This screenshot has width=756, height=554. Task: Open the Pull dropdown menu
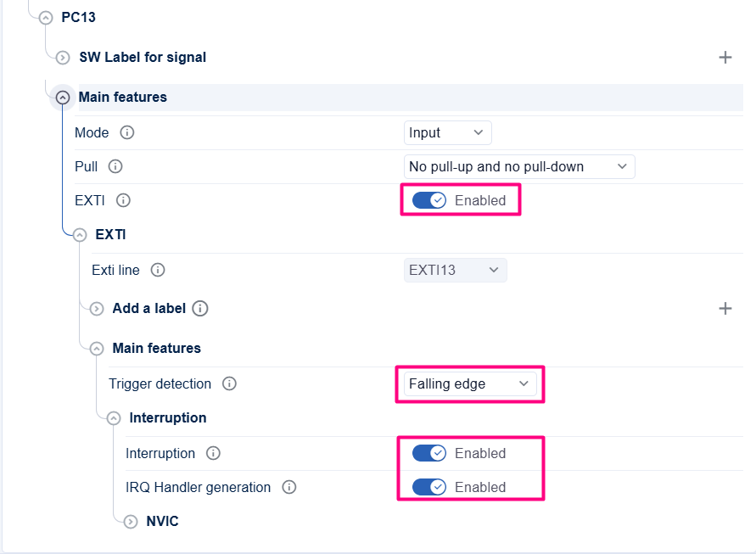click(x=519, y=166)
